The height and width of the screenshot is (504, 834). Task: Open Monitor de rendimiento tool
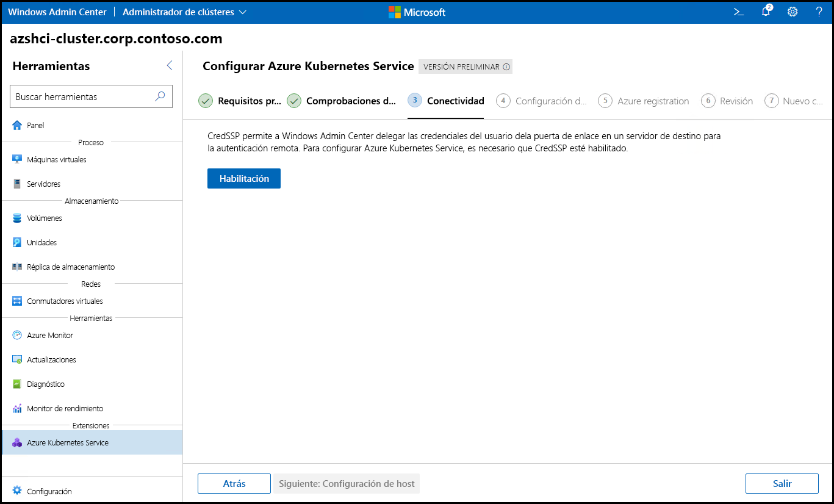pyautogui.click(x=92, y=408)
